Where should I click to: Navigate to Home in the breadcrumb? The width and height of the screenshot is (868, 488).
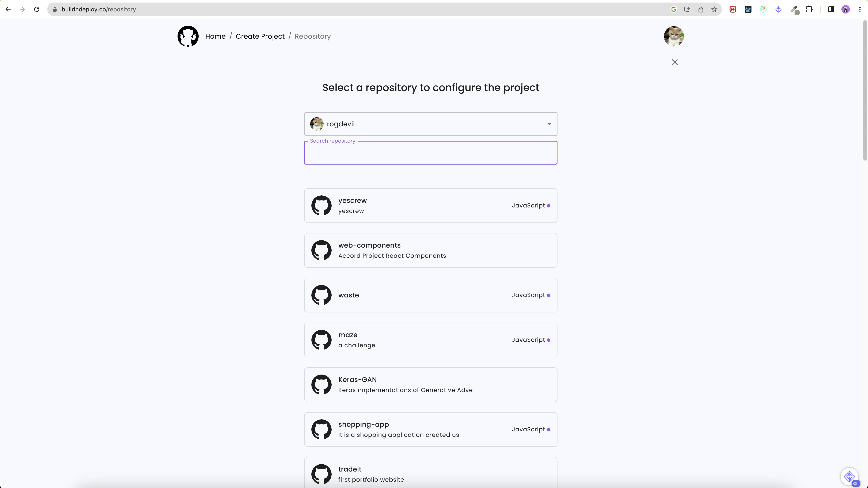(x=216, y=36)
